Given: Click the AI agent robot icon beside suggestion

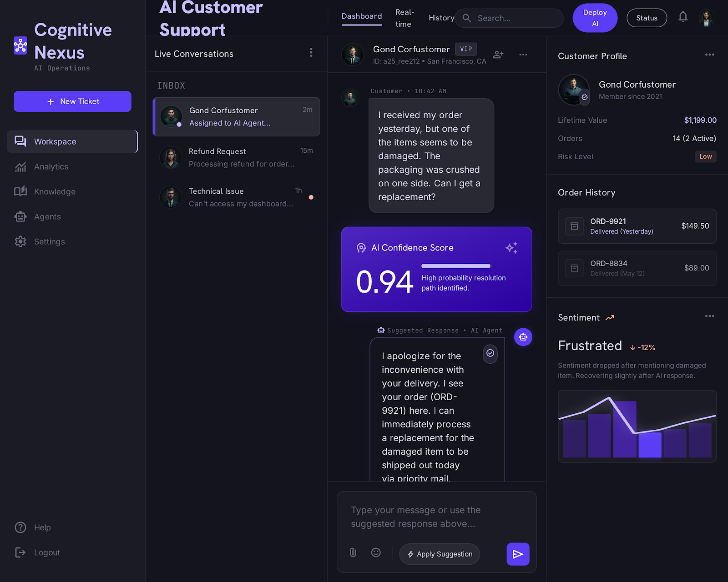Looking at the screenshot, I should [x=523, y=337].
